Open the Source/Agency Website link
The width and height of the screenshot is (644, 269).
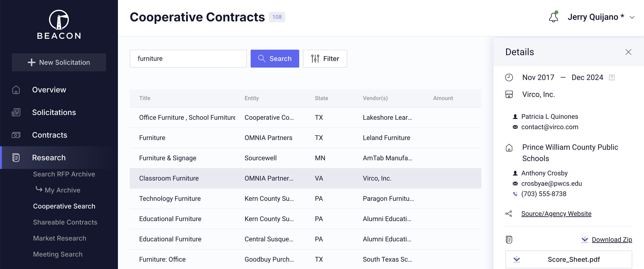[x=556, y=214]
